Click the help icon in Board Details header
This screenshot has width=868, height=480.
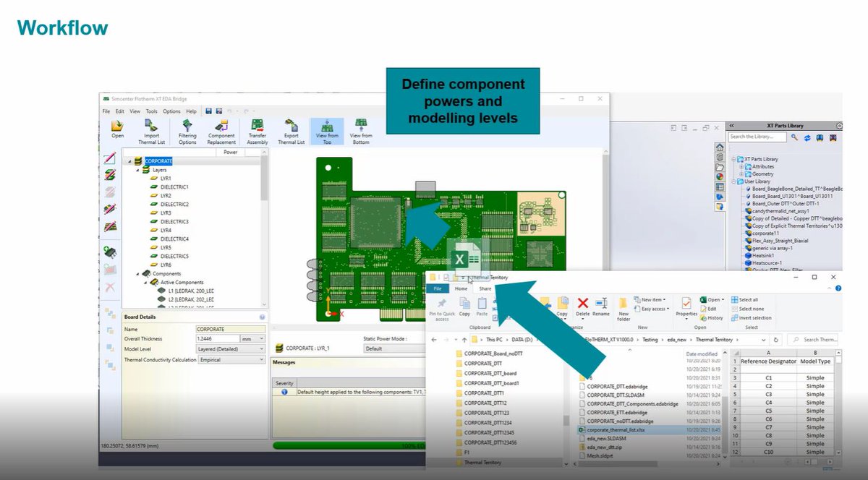pyautogui.click(x=262, y=317)
